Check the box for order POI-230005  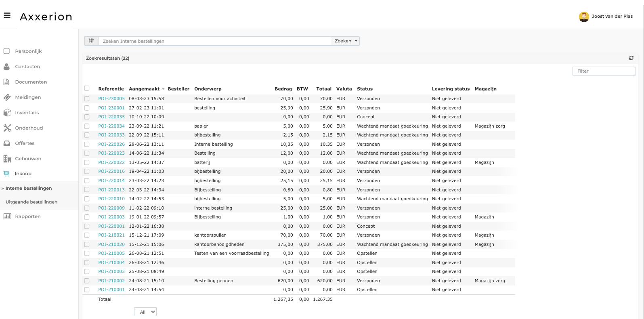87,99
